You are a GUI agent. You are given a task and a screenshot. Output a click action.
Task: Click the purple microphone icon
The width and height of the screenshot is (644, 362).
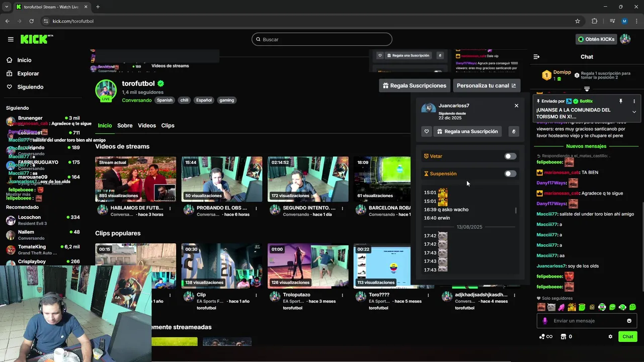pyautogui.click(x=545, y=321)
